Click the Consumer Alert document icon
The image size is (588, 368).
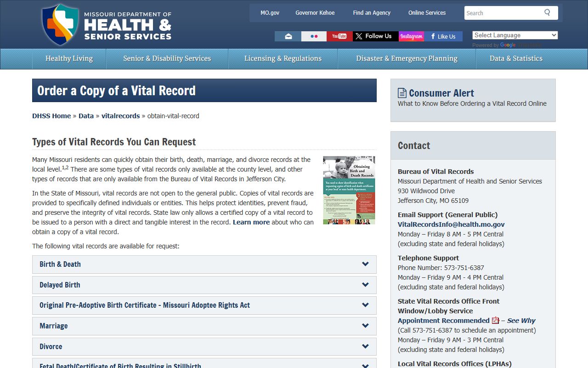[x=402, y=93]
